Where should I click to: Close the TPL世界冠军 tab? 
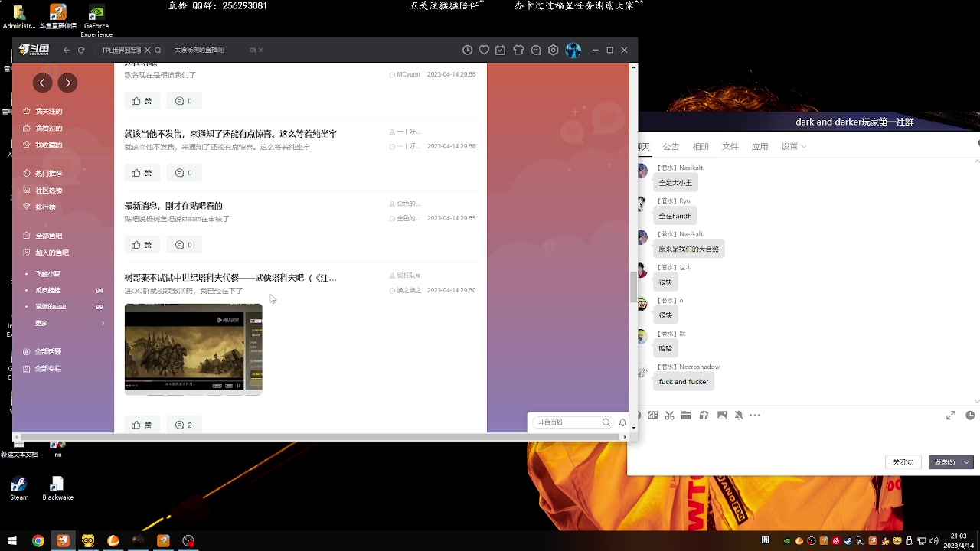148,50
